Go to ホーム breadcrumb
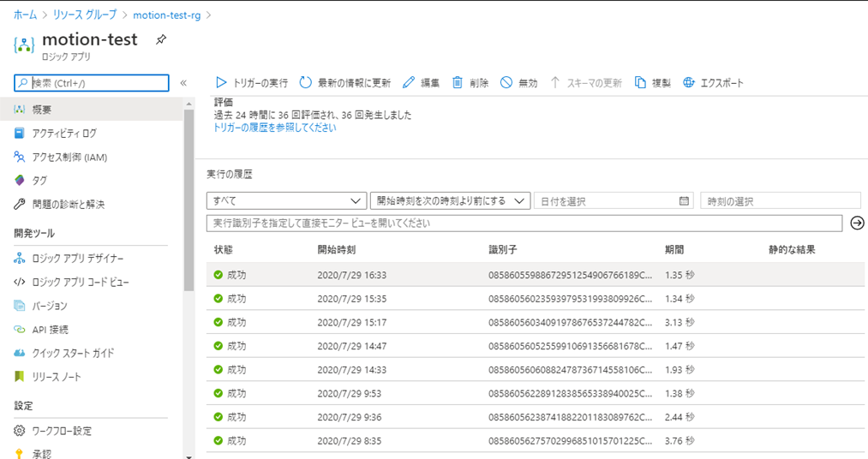Image resolution: width=868 pixels, height=459 pixels. point(25,15)
